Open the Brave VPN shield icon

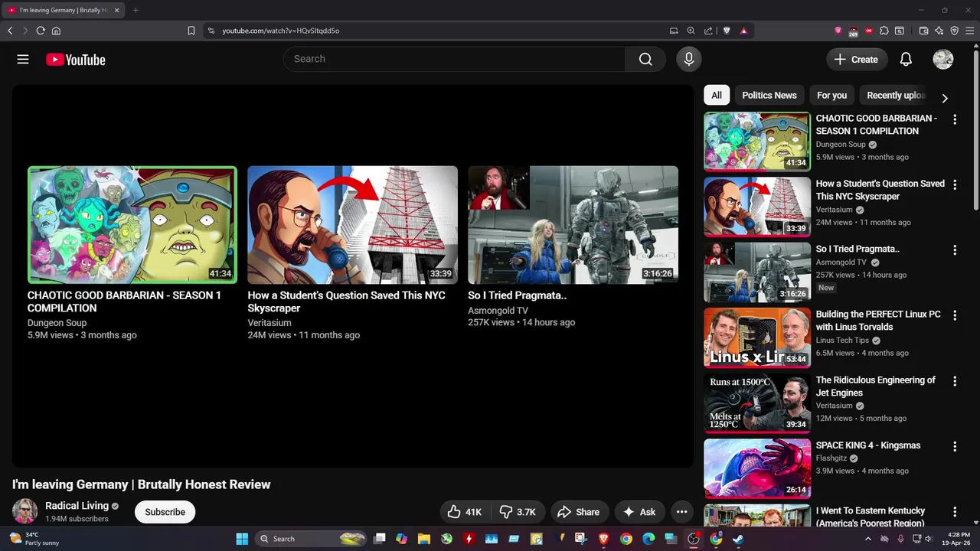(955, 31)
